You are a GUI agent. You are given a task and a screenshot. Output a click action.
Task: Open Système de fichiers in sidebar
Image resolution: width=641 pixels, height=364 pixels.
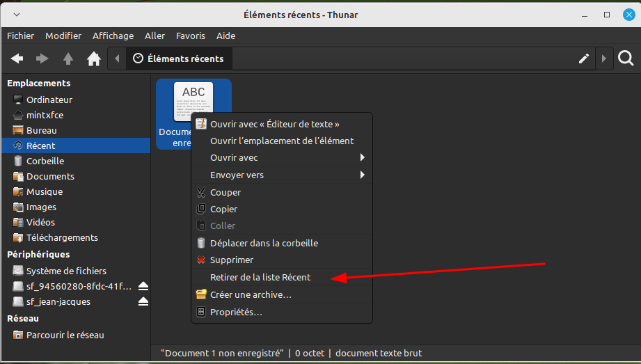(76, 271)
